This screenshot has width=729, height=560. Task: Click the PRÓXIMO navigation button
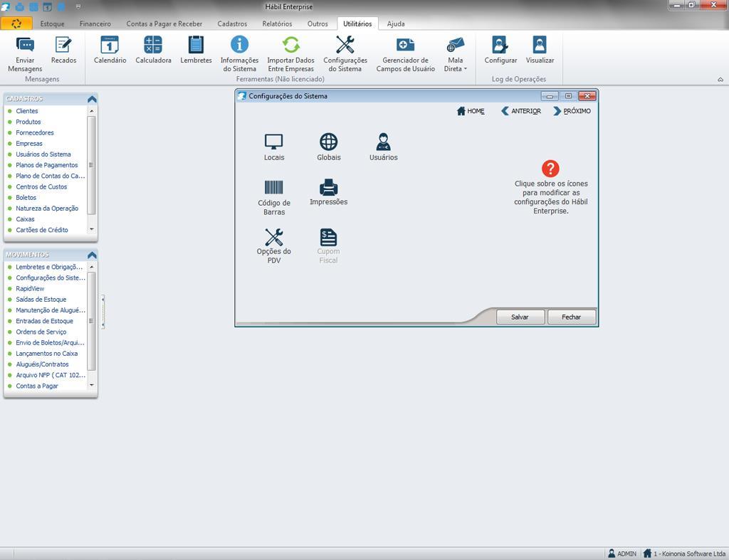(x=572, y=111)
